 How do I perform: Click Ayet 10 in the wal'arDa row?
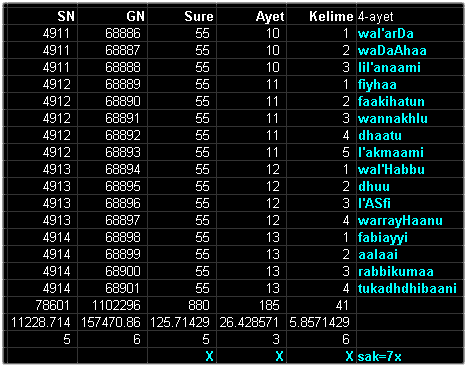point(272,33)
